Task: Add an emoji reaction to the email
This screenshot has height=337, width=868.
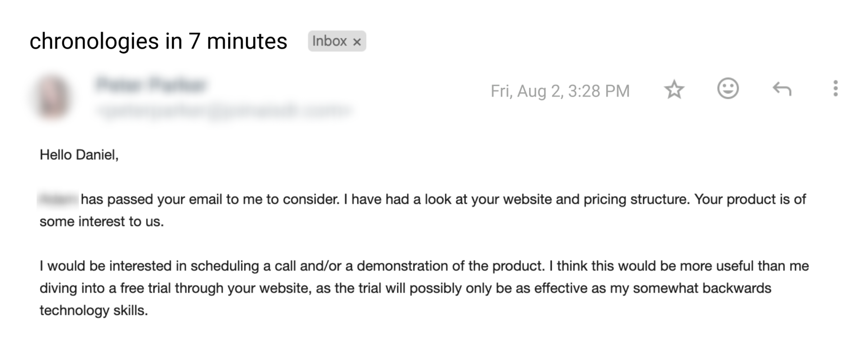Action: click(728, 89)
